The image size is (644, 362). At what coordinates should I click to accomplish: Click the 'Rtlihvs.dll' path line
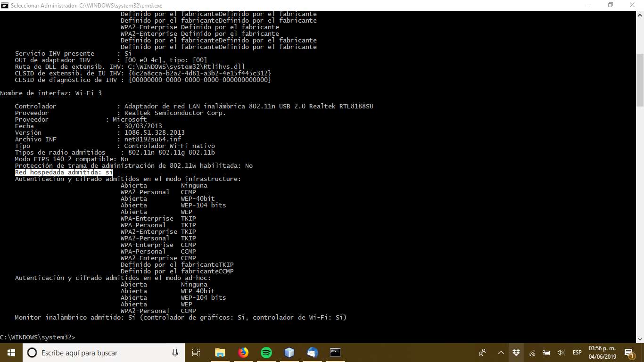(130, 67)
